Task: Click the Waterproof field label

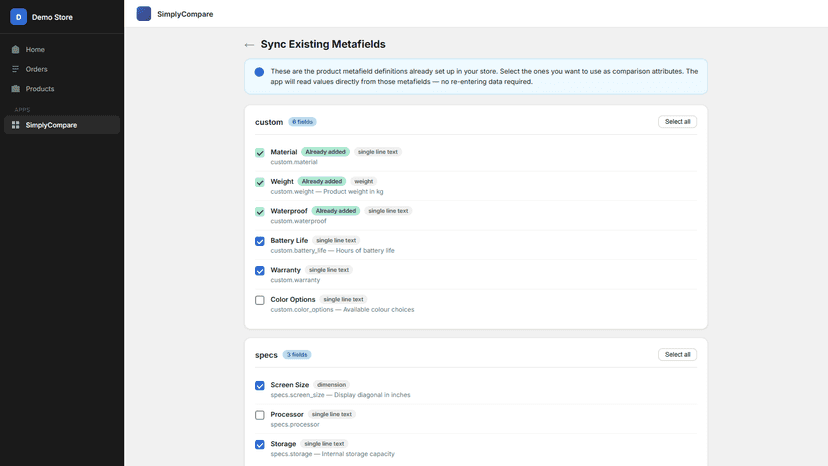Action: tap(289, 211)
